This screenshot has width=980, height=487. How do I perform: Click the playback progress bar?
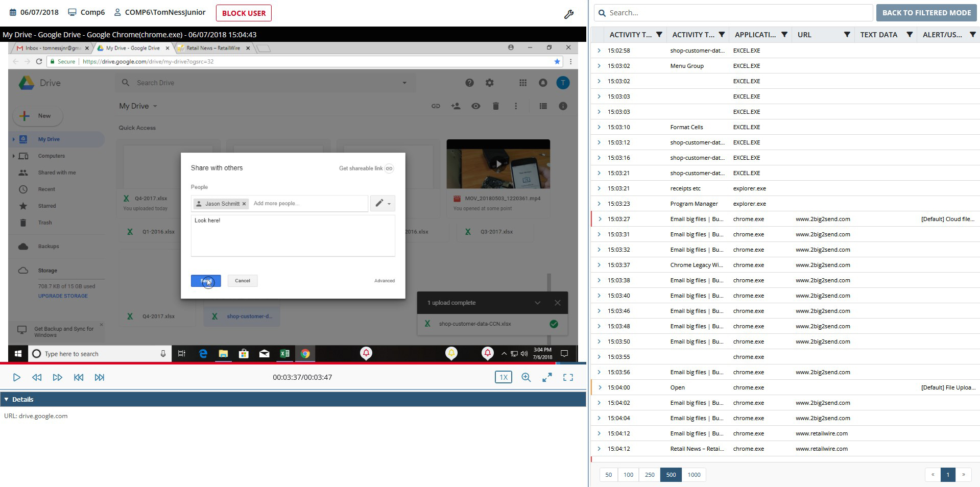[293, 363]
